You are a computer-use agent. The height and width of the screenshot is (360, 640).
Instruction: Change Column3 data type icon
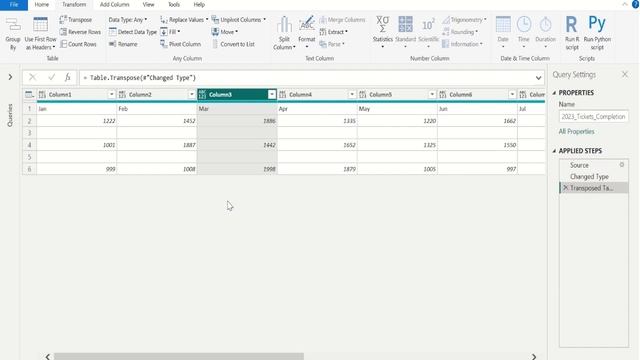pos(202,95)
